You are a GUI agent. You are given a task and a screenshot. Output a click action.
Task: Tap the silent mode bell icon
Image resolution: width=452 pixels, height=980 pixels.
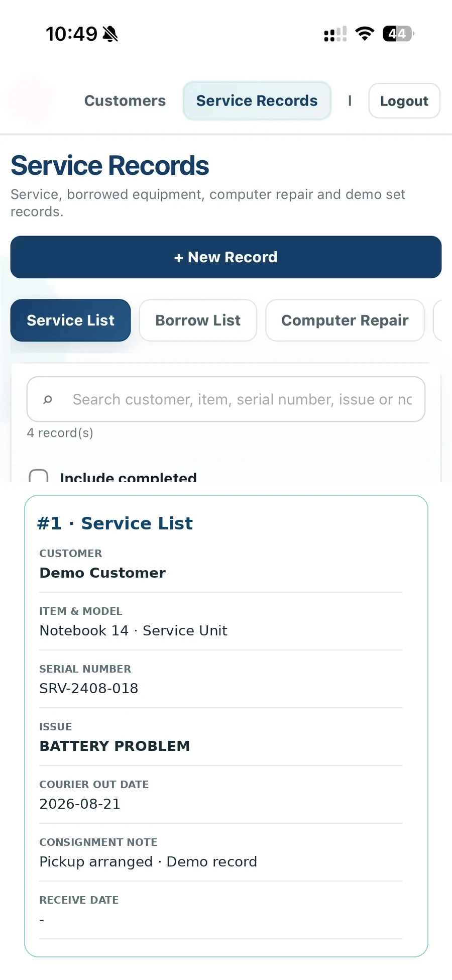pyautogui.click(x=110, y=34)
